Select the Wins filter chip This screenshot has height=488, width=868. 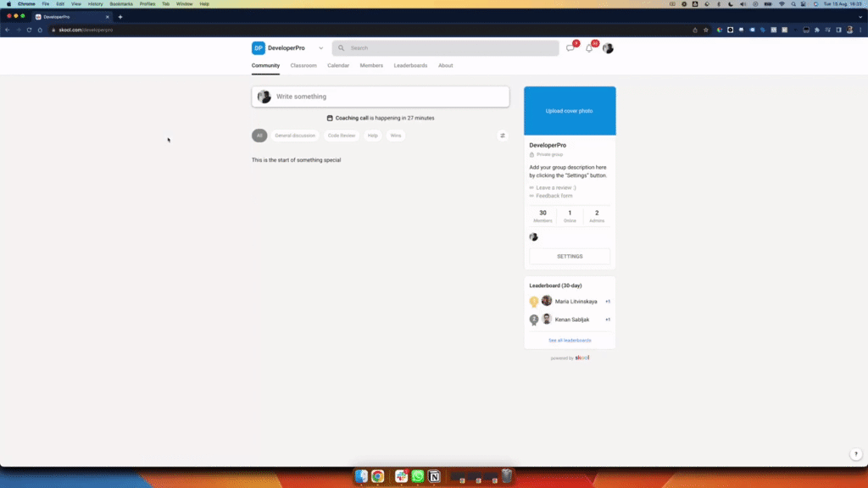coord(395,135)
